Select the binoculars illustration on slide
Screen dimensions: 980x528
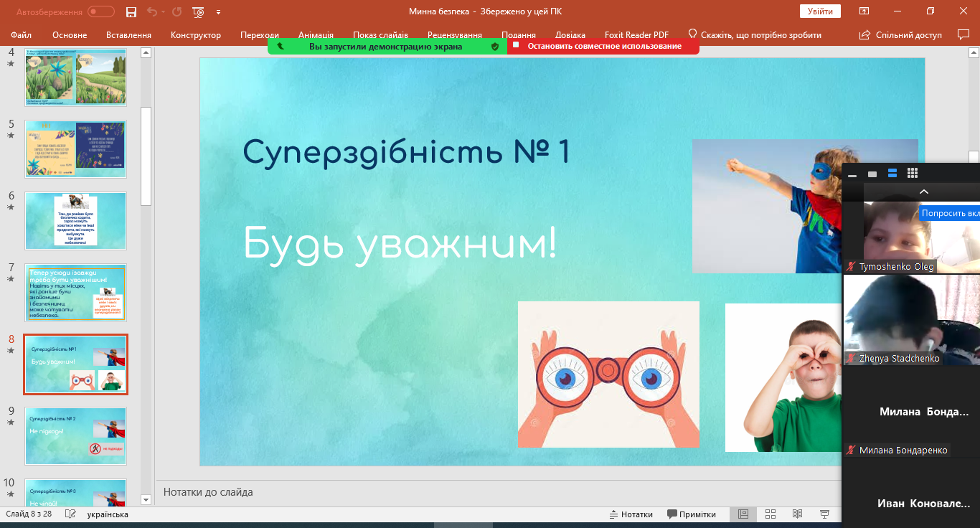(608, 374)
